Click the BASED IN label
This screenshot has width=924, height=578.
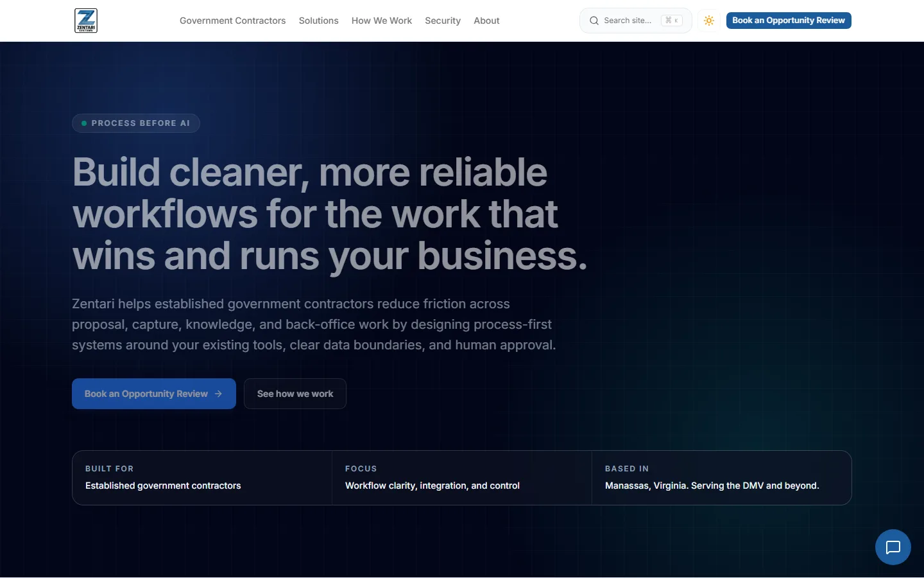pos(627,469)
